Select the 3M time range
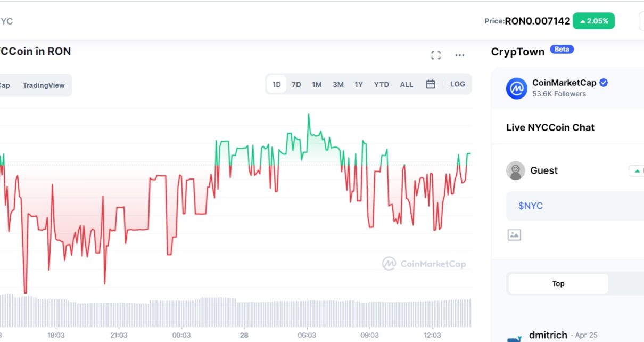Image resolution: width=644 pixels, height=342 pixels. (x=338, y=84)
